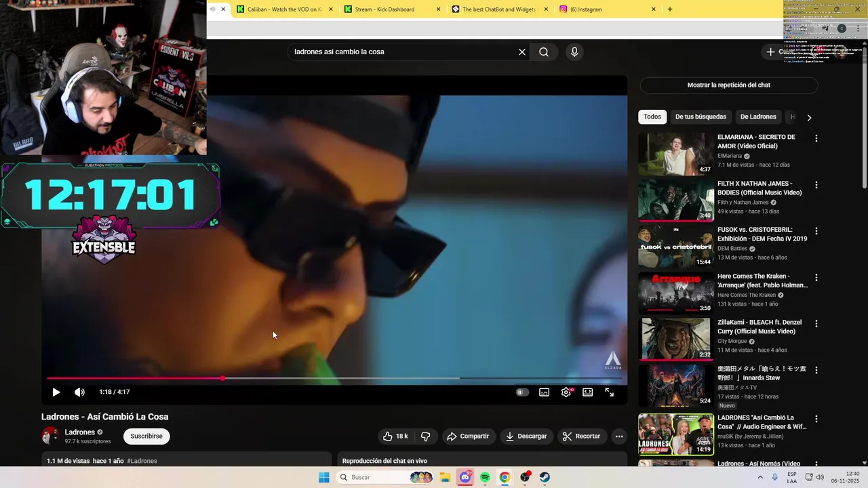Image resolution: width=868 pixels, height=488 pixels.
Task: Select the 'De Ladrones' chip
Action: pos(758,117)
